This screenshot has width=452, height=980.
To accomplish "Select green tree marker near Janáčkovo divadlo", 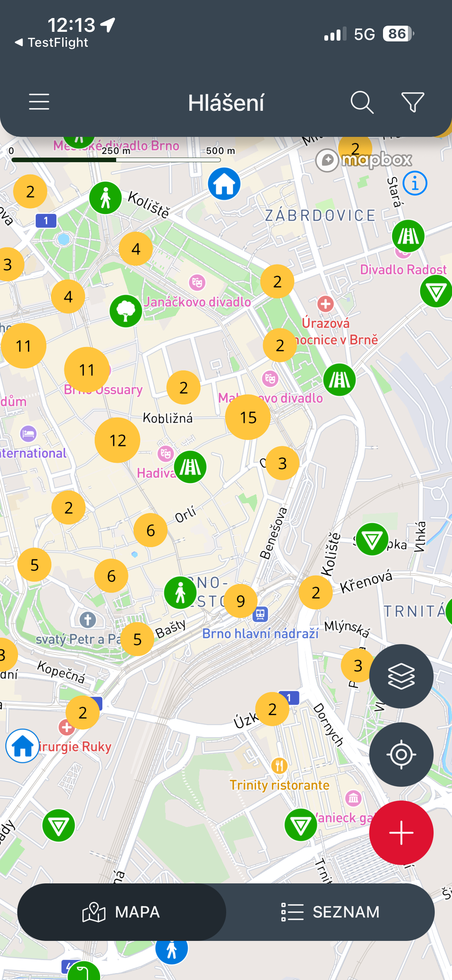I will click(x=126, y=311).
